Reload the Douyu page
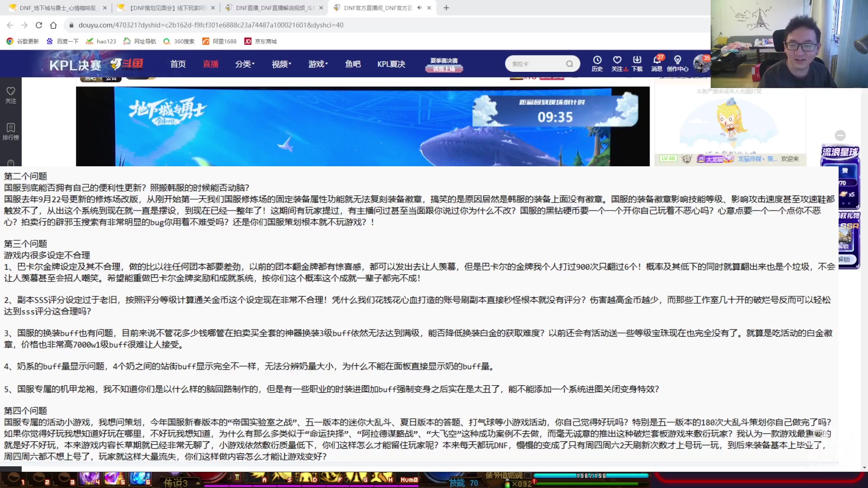This screenshot has width=868, height=488. point(39,25)
